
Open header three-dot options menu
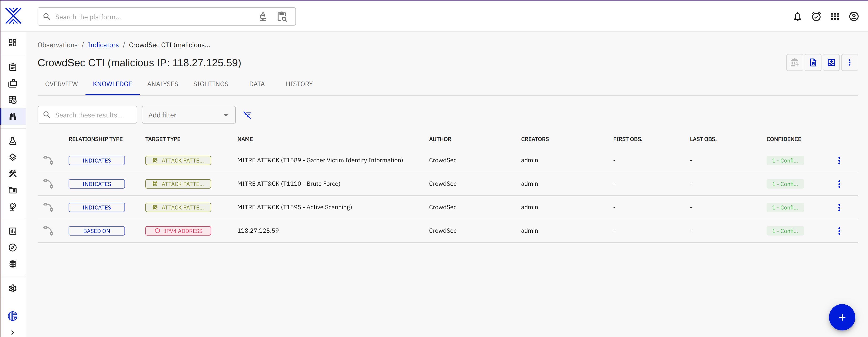849,63
